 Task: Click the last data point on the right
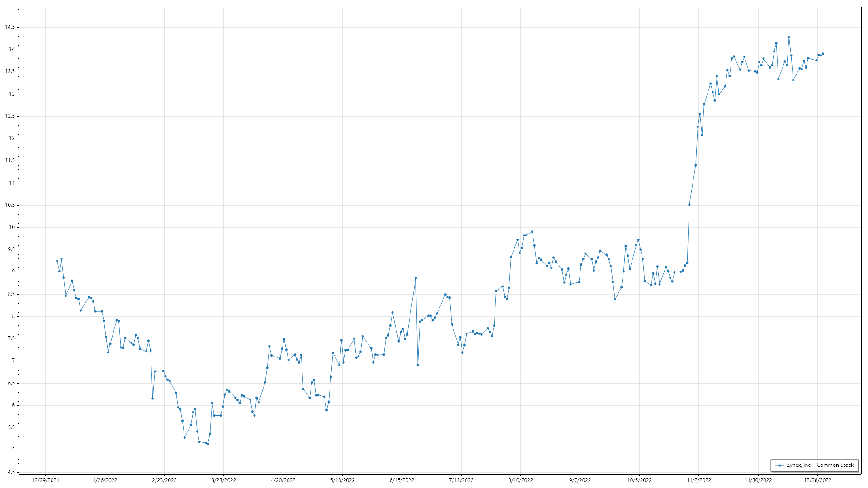(x=823, y=54)
